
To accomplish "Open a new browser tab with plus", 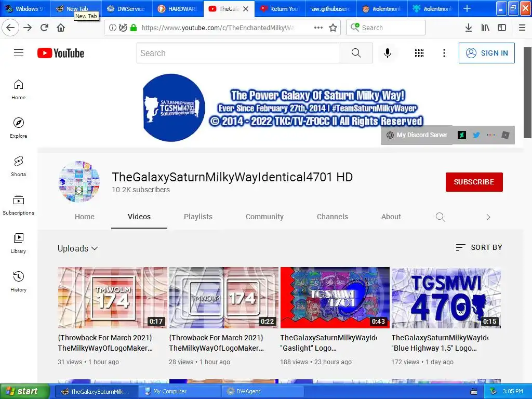I will [467, 8].
